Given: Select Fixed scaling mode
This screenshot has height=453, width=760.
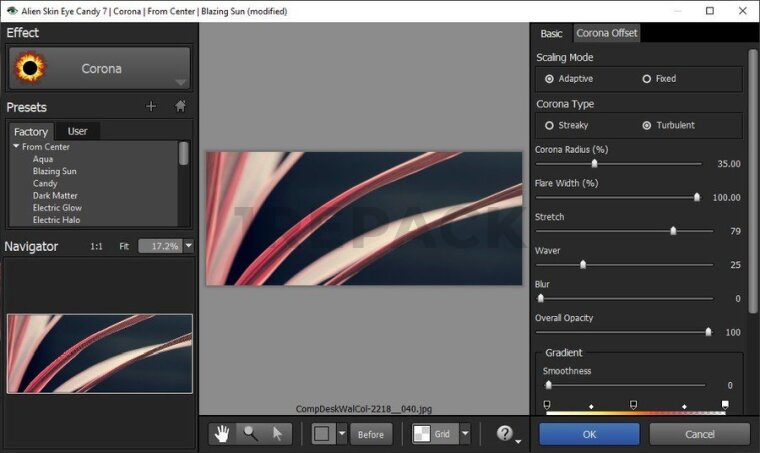Looking at the screenshot, I should [647, 79].
